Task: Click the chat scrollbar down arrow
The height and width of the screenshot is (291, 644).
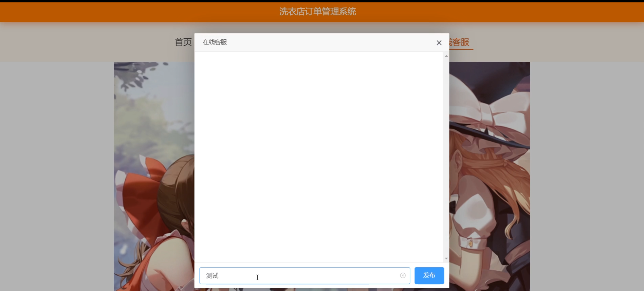Action: click(x=446, y=258)
